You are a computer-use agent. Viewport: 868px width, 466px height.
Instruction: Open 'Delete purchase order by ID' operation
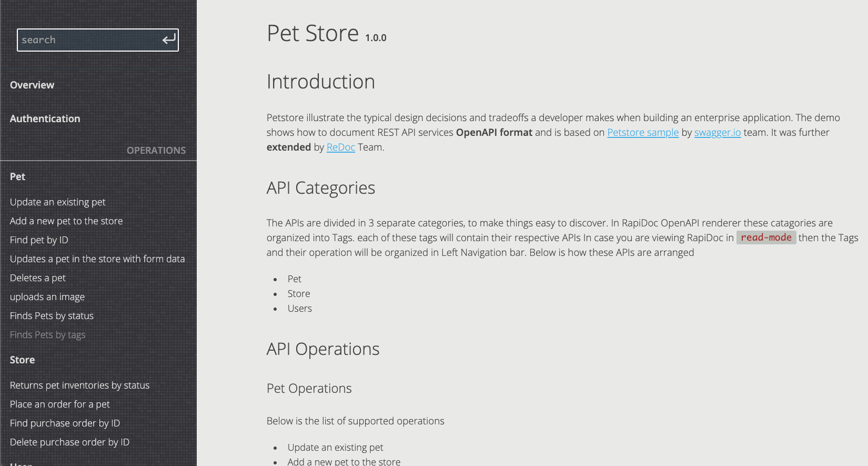pos(69,442)
